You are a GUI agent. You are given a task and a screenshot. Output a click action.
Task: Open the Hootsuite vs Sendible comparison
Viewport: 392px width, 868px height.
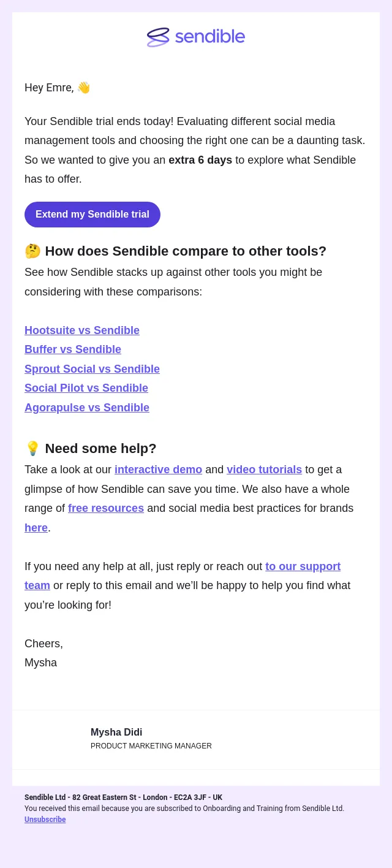(x=82, y=330)
